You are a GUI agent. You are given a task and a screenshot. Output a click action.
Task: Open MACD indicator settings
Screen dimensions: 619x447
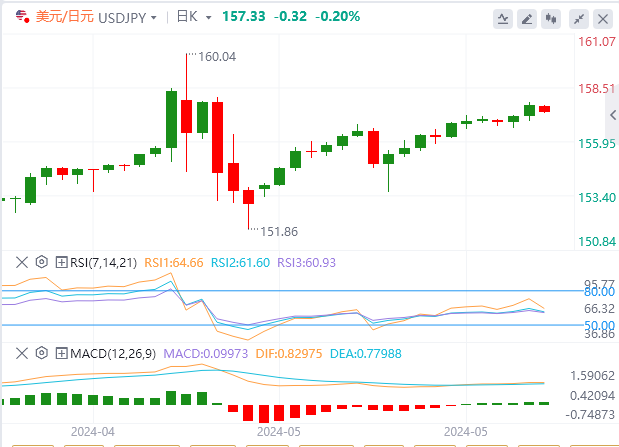click(41, 353)
